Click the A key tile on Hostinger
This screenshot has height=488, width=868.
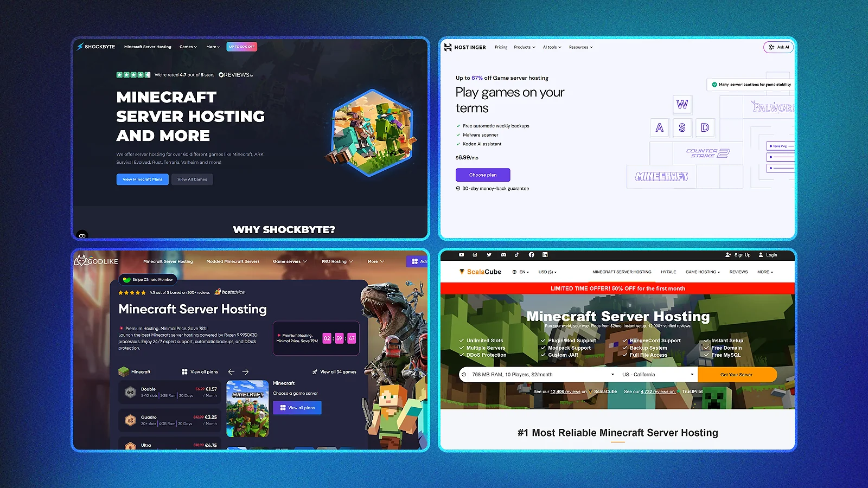(x=659, y=127)
